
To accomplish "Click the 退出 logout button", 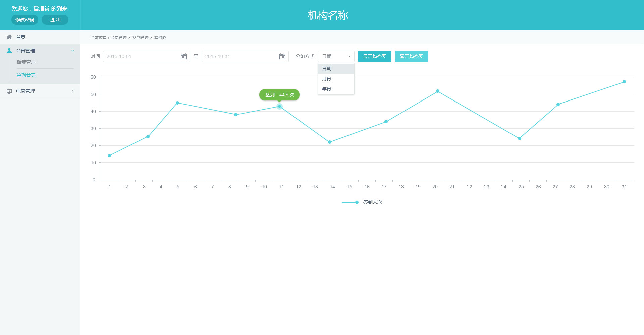I will click(55, 20).
